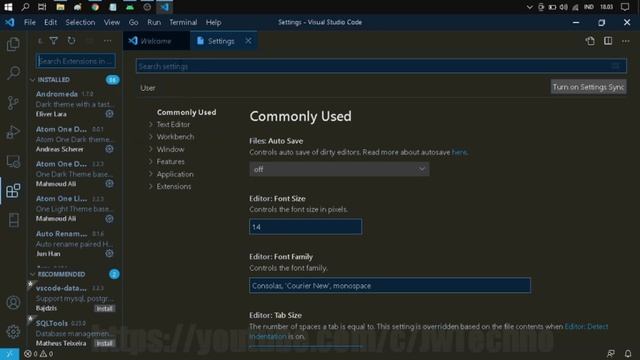Image resolution: width=640 pixels, height=360 pixels.
Task: Open extensions view more actions menu
Action: [107, 40]
